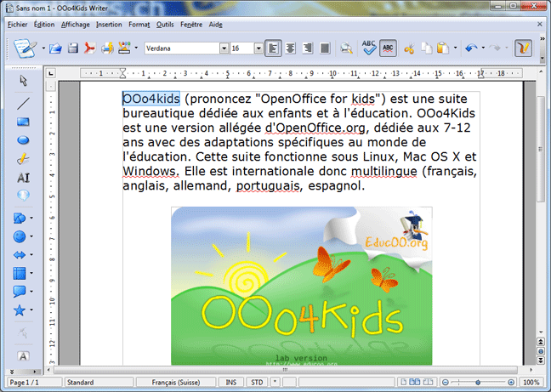The image size is (551, 392).
Task: Toggle STD selection mode in status bar
Action: [x=257, y=382]
